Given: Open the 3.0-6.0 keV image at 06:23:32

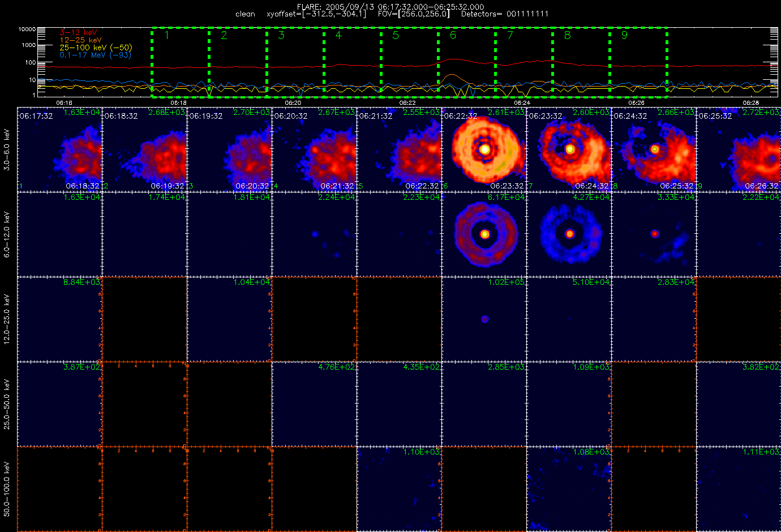Looking at the screenshot, I should click(569, 149).
